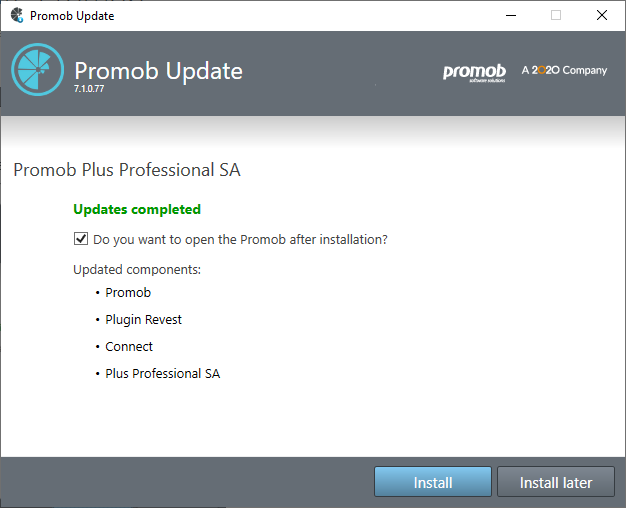The width and height of the screenshot is (626, 508).
Task: Close the Promob Update dialog
Action: [x=602, y=16]
